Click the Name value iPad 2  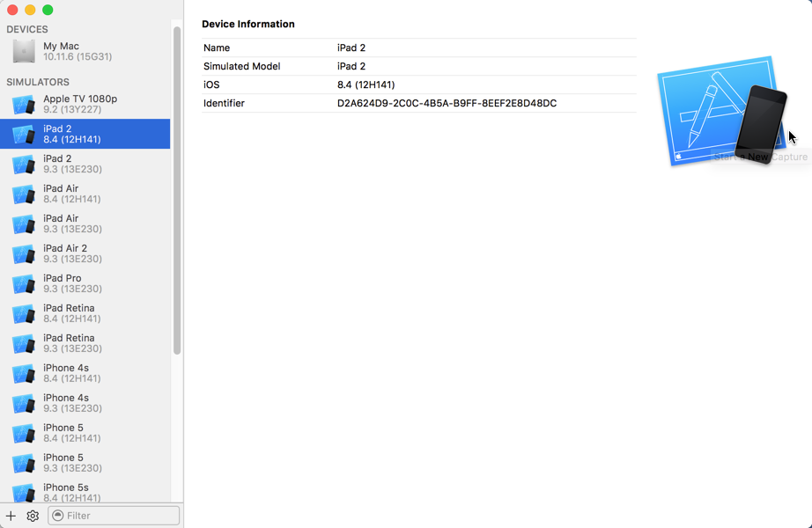[x=351, y=48]
